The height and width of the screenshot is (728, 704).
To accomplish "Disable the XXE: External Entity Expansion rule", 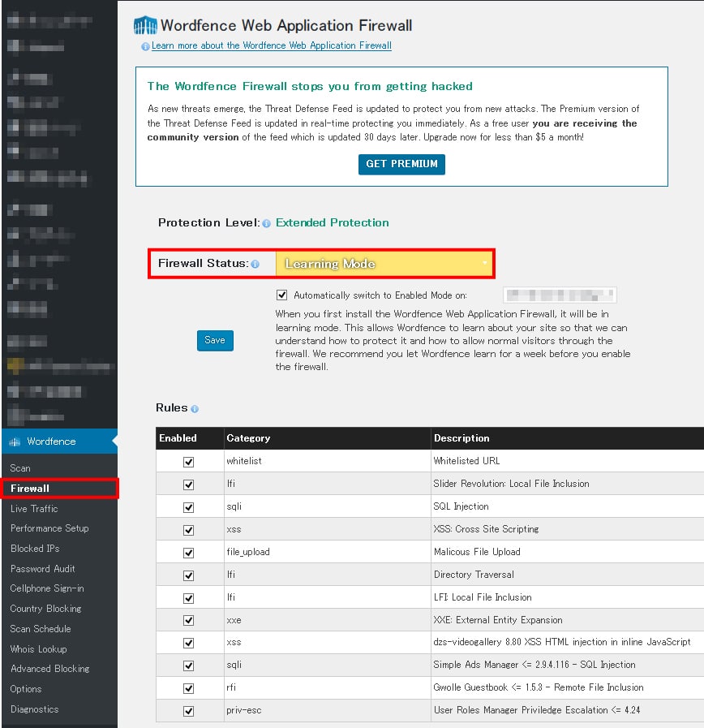I will pos(188,620).
